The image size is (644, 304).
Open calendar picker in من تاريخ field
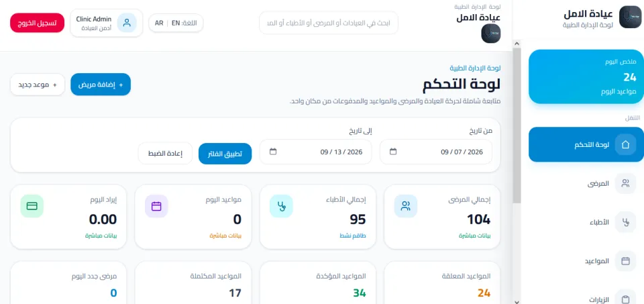[393, 152]
